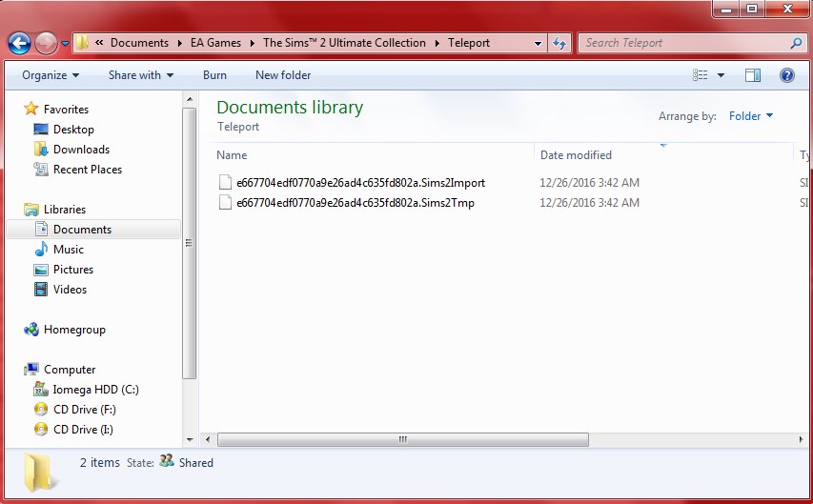Click the Downloads folder icon

coord(41,149)
